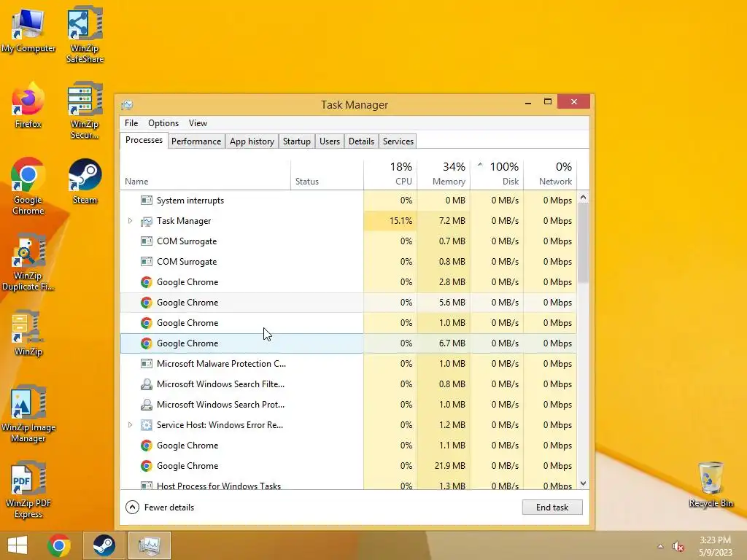Open the Options menu
Image resolution: width=747 pixels, height=560 pixels.
[163, 123]
